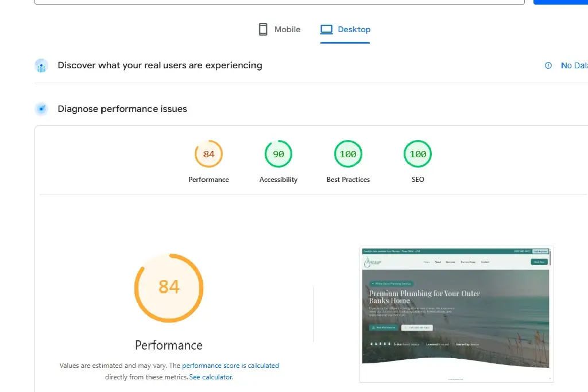The image size is (588, 392).
Task: Click the 'Diagnose performance issues' heading
Action: pyautogui.click(x=122, y=109)
